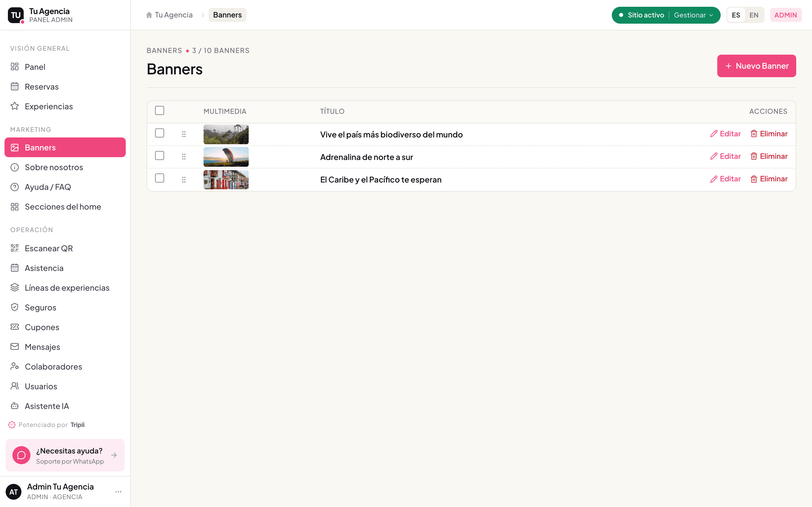Open Escanear QR via its QR icon
Image resolution: width=812 pixels, height=507 pixels.
(14, 248)
